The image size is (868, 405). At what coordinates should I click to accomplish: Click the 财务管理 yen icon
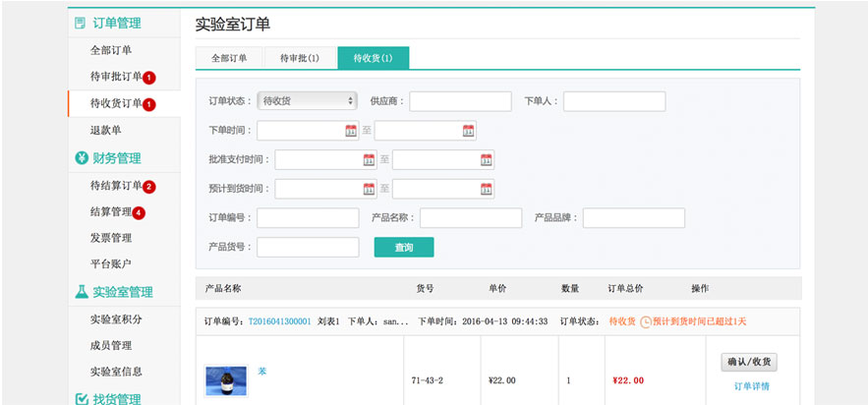[82, 158]
